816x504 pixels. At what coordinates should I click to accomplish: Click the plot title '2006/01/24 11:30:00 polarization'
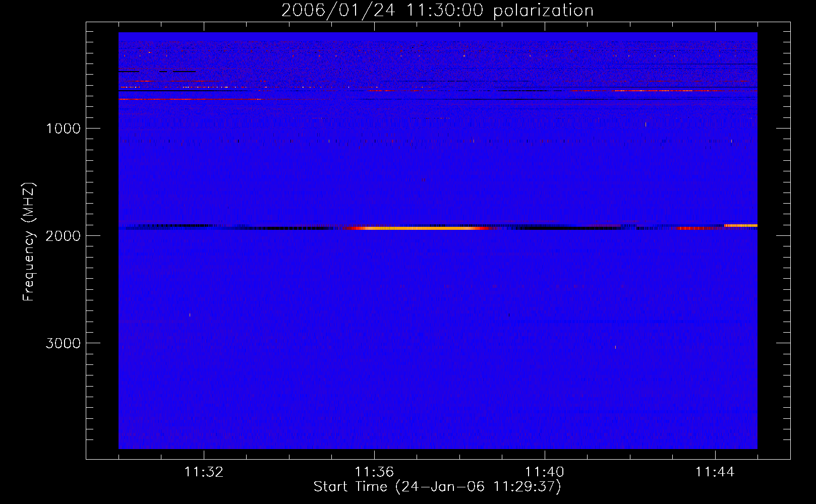point(437,10)
